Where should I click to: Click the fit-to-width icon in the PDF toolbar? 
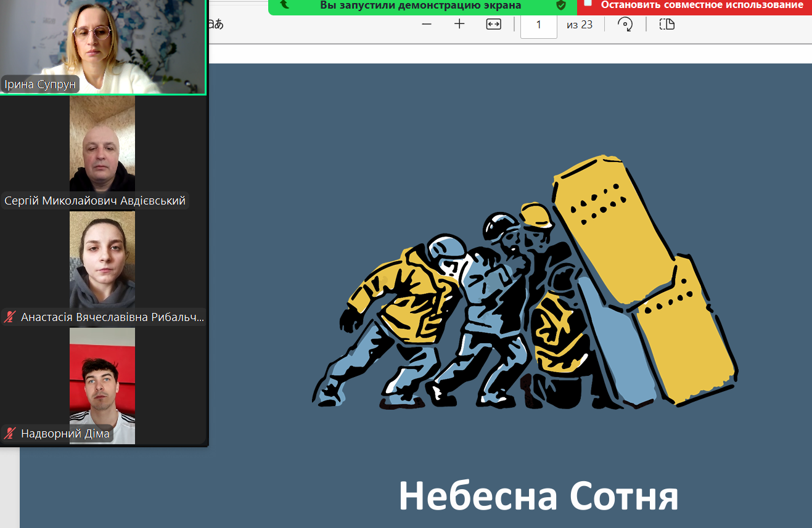(493, 25)
